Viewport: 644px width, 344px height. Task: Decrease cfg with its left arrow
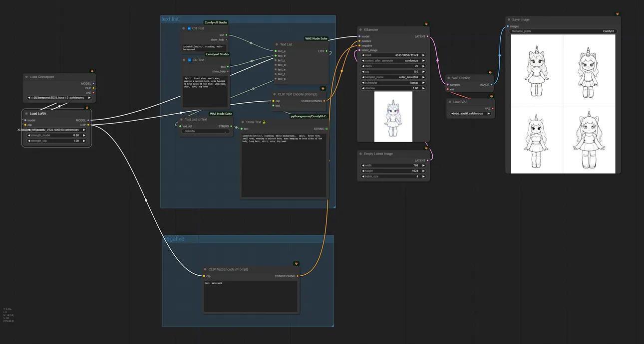coord(363,72)
